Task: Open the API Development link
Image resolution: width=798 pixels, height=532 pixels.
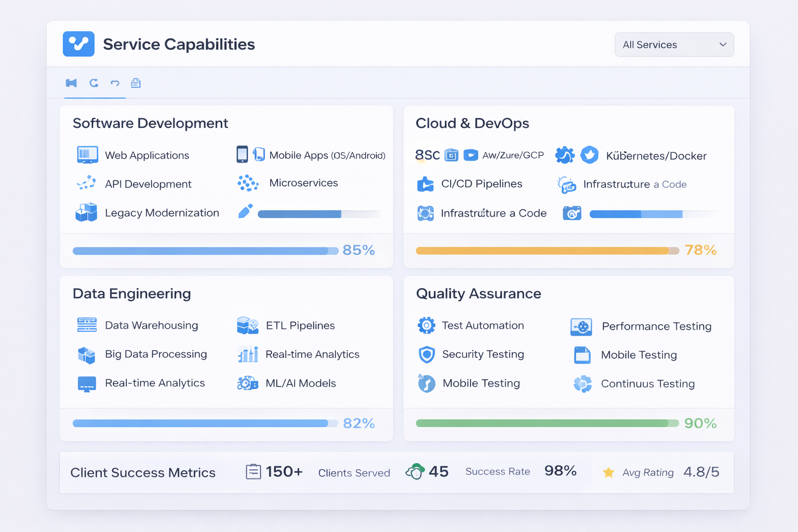Action: tap(148, 184)
